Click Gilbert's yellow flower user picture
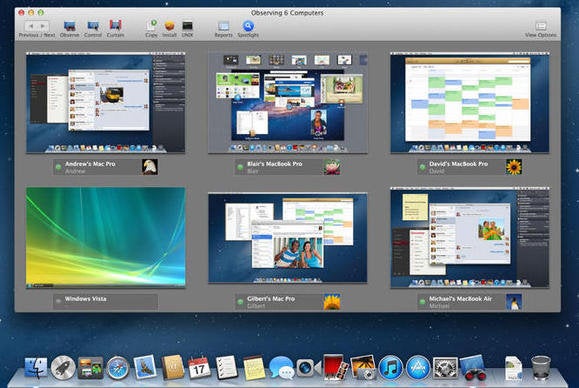 coord(332,302)
